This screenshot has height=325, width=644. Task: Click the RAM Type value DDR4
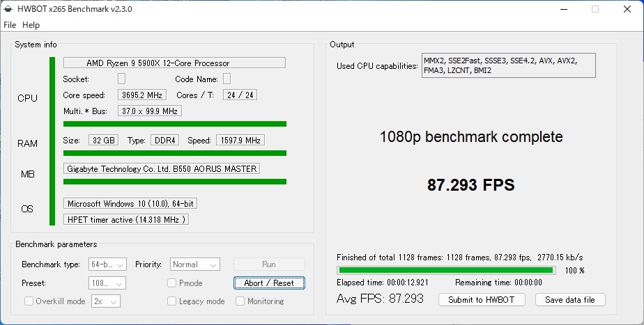[x=165, y=140]
